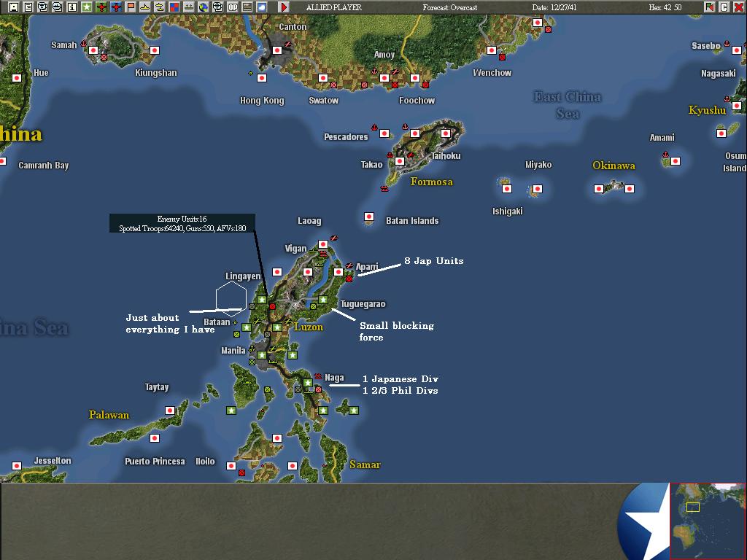The image size is (747, 560).
Task: Select the Japanese base marker above Puerto Princesa
Action: pos(155,438)
